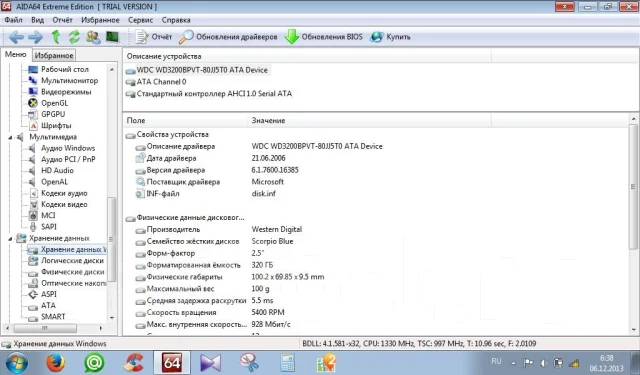Screen dimensions: 640x375
Task: Collapse the Хранение данных tree node
Action: point(10,239)
